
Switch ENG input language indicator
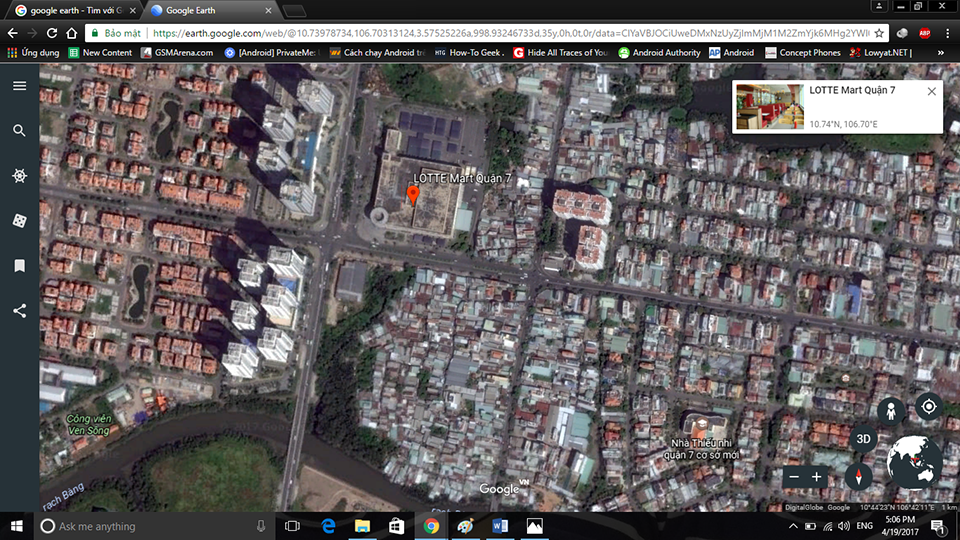point(864,526)
